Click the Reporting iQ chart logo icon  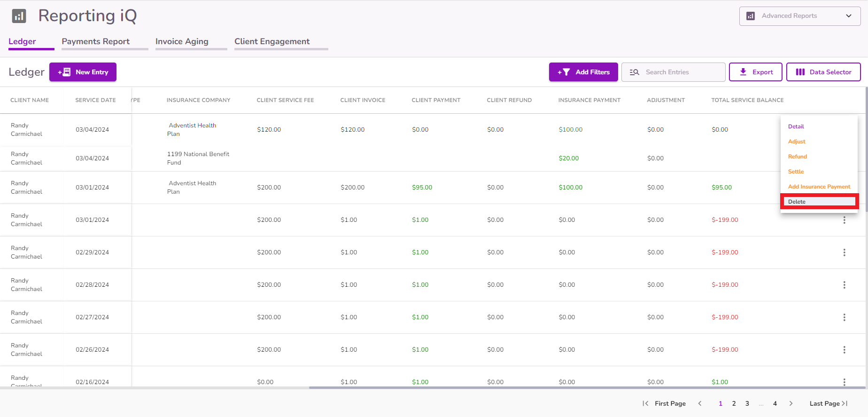[19, 16]
